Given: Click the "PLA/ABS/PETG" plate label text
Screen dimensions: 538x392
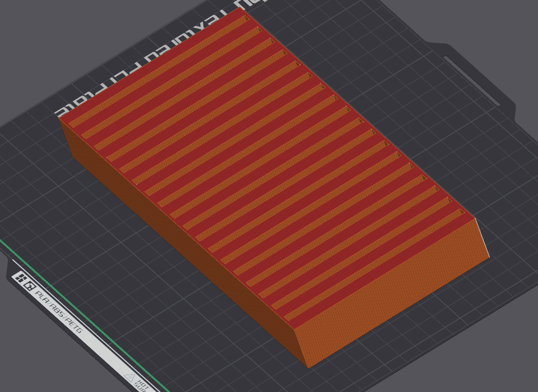Looking at the screenshot, I should tap(59, 312).
